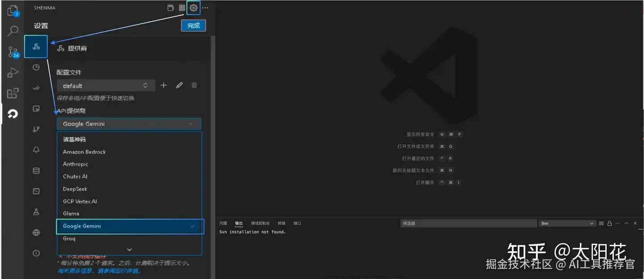This screenshot has width=644, height=279.
Task: Choose Chutes AI from the provider list
Action: 129,177
